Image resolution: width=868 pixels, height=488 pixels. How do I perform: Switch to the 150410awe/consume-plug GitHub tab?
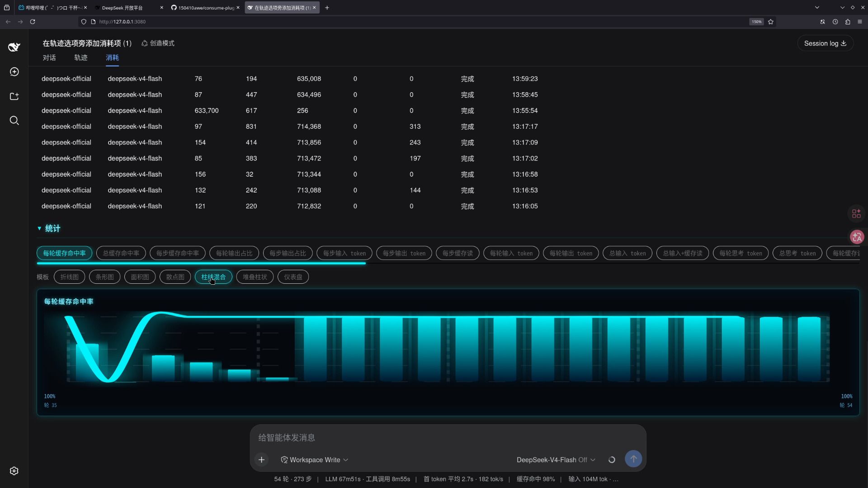click(x=206, y=8)
